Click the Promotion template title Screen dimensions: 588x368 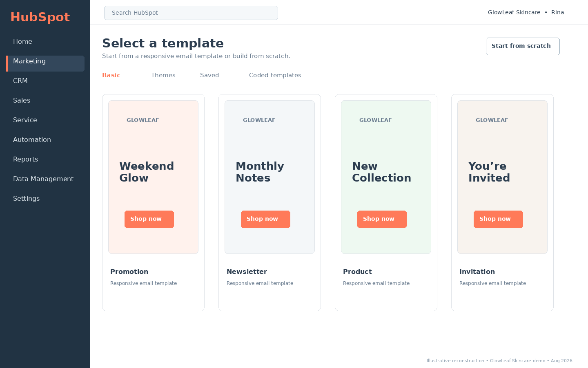[129, 272]
